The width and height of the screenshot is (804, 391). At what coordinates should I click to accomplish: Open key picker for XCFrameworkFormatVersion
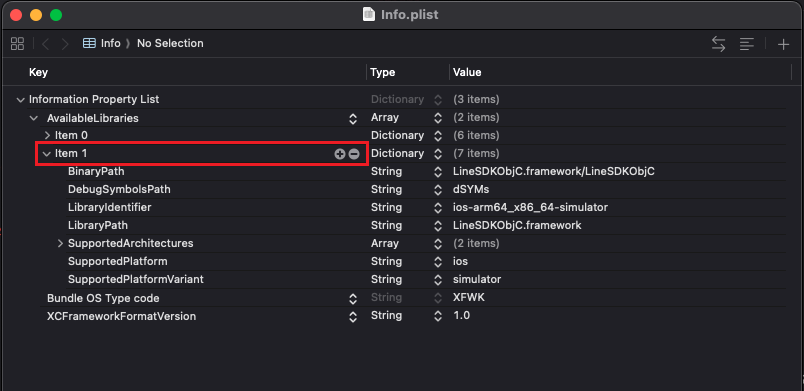point(353,317)
